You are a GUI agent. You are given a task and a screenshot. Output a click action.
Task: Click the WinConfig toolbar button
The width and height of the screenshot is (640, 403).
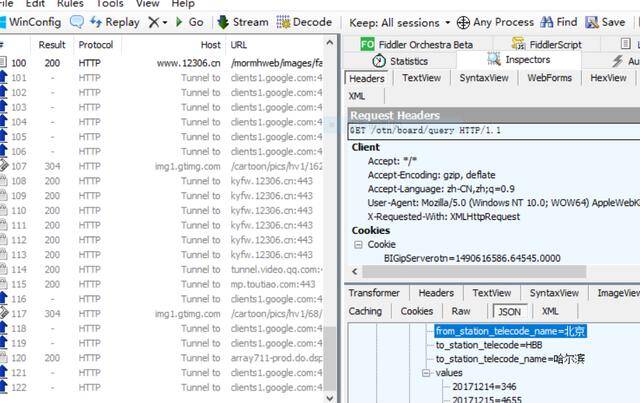31,22
